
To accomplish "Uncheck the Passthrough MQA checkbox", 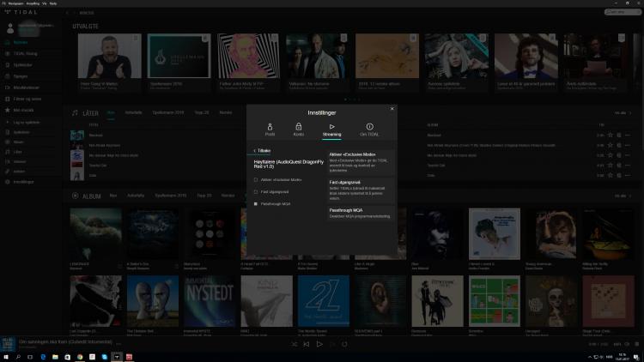I will coord(256,203).
